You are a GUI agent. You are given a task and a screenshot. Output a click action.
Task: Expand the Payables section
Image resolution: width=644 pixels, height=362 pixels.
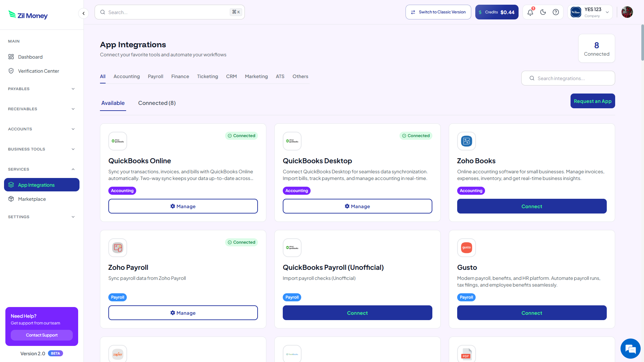click(42, 89)
